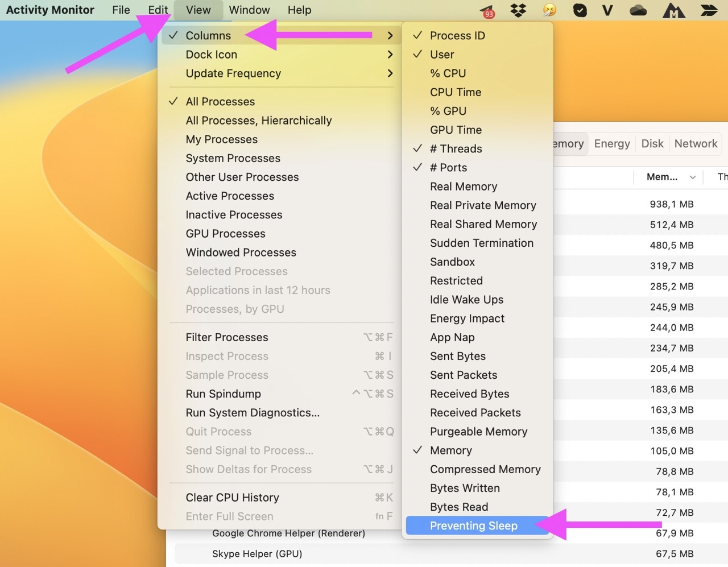Select All Processes view option

click(x=280, y=101)
